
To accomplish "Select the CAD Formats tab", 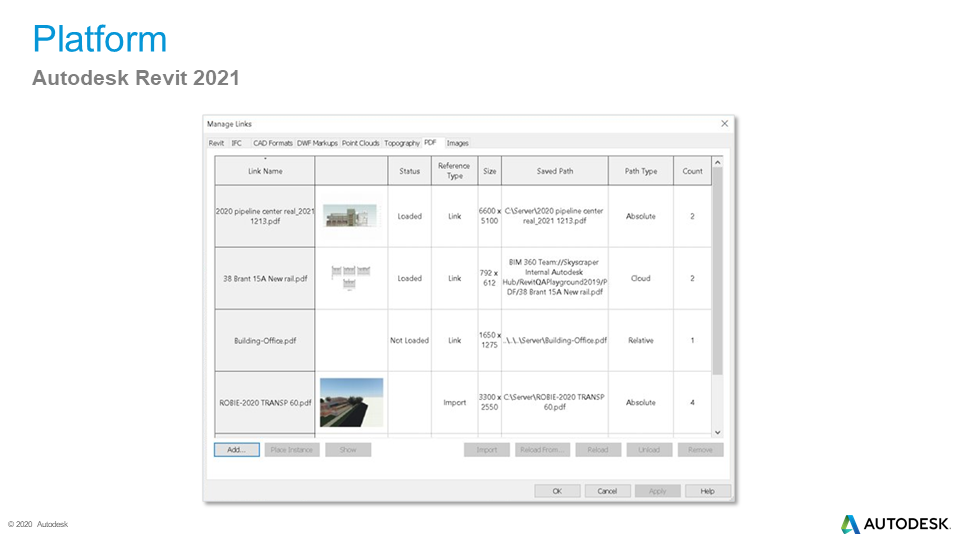I will pos(273,143).
